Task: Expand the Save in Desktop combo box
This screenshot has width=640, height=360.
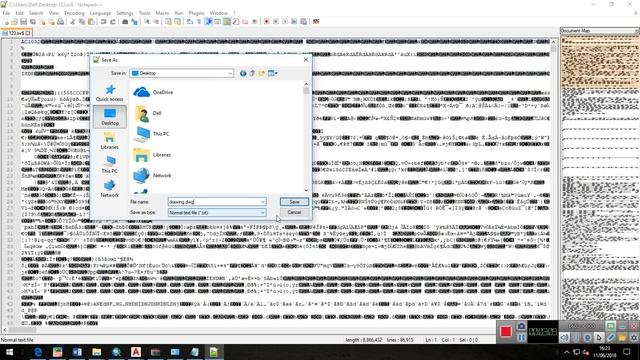Action: coord(230,73)
